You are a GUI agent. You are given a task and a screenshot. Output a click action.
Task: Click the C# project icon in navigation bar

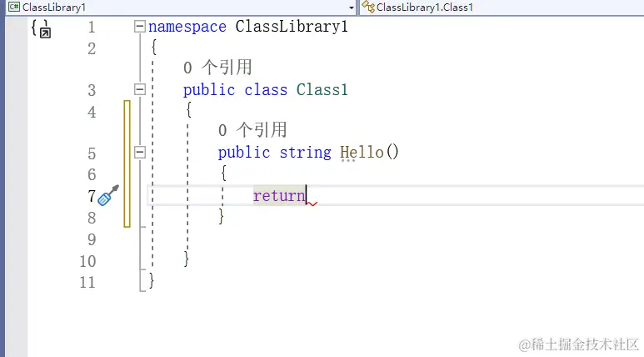(14, 7)
